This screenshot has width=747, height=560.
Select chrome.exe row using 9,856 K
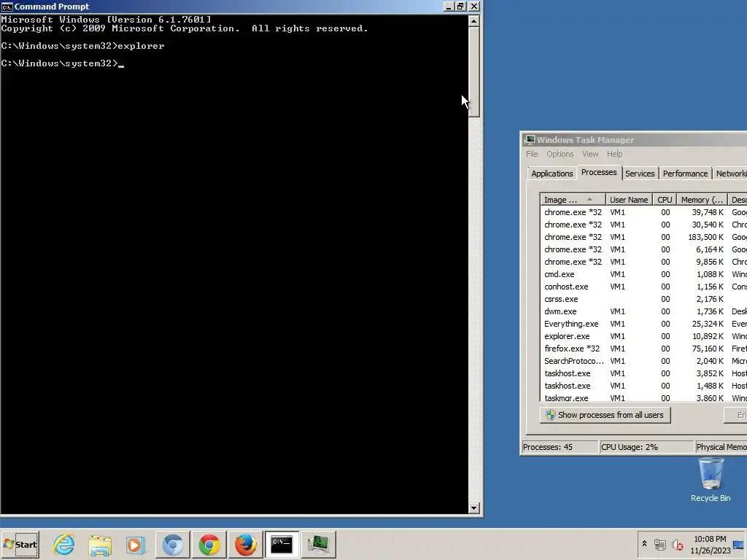point(644,262)
